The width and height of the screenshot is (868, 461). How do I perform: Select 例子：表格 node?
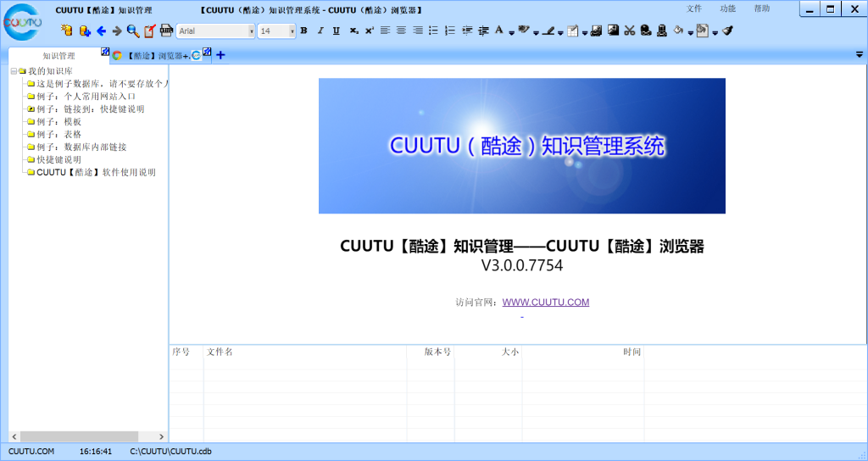pos(58,135)
